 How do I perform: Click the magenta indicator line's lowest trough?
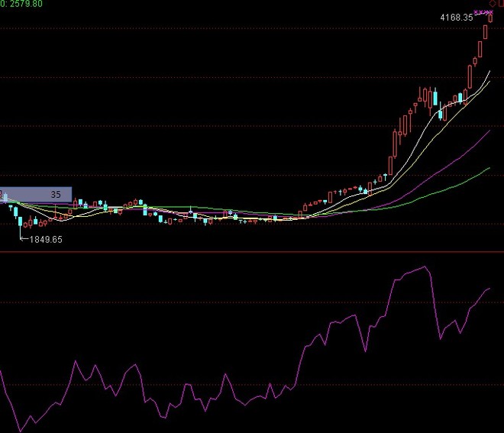(x=21, y=431)
